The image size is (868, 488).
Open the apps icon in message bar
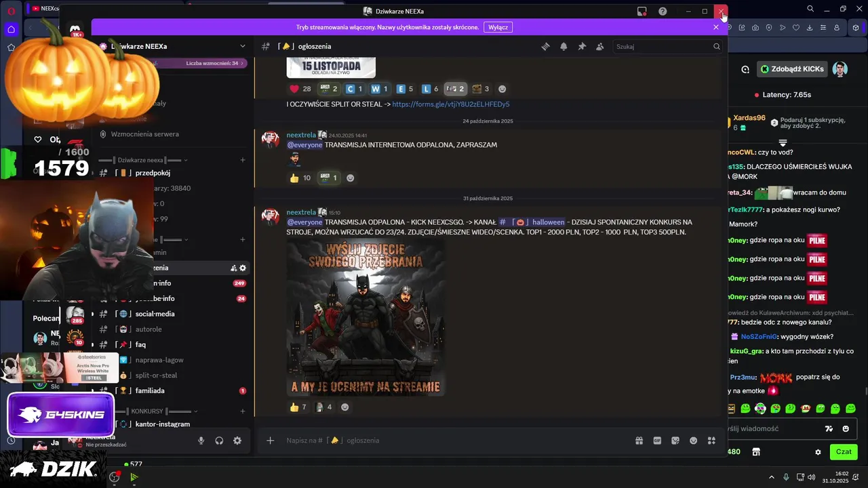pyautogui.click(x=711, y=441)
